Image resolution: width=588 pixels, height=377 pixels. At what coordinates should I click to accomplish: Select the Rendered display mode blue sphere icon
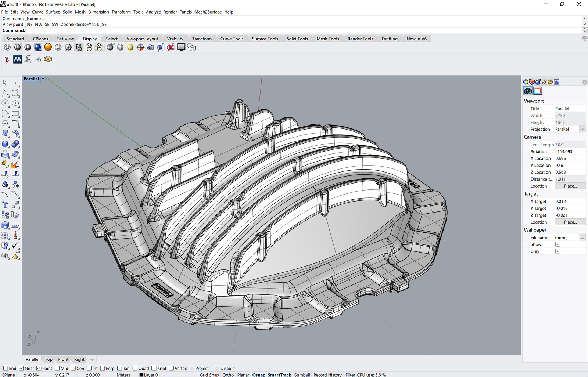(x=38, y=47)
